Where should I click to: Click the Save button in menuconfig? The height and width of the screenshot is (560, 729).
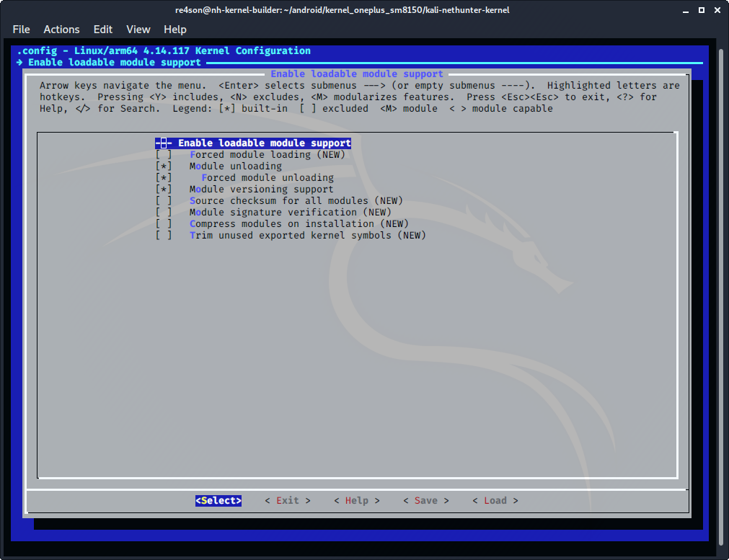425,501
